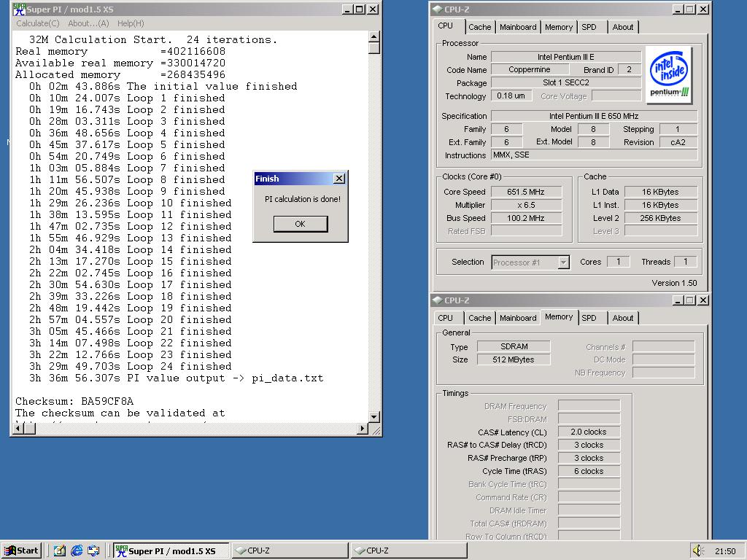The height and width of the screenshot is (560, 747).
Task: Open the Help(H) menu in Super PI
Action: (131, 23)
